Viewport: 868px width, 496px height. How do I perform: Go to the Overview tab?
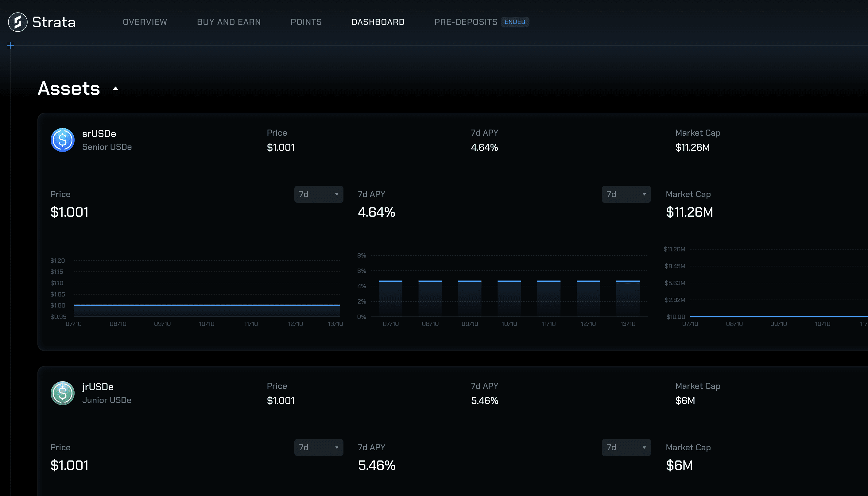click(145, 22)
